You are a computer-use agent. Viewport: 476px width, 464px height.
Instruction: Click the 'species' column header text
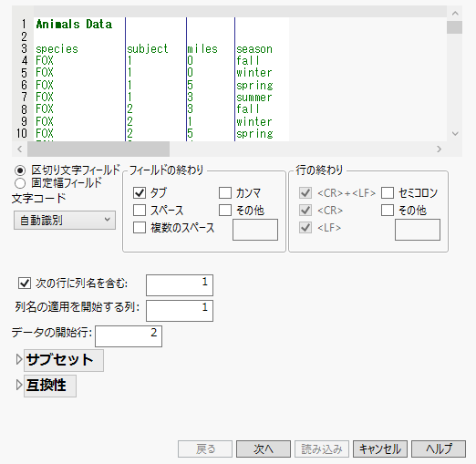pyautogui.click(x=57, y=49)
